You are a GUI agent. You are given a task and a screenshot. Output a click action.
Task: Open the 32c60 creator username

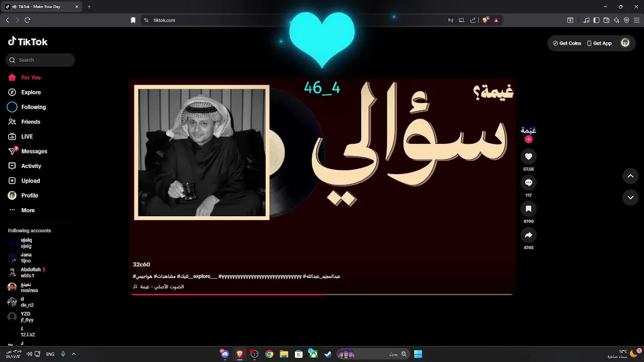(141, 264)
